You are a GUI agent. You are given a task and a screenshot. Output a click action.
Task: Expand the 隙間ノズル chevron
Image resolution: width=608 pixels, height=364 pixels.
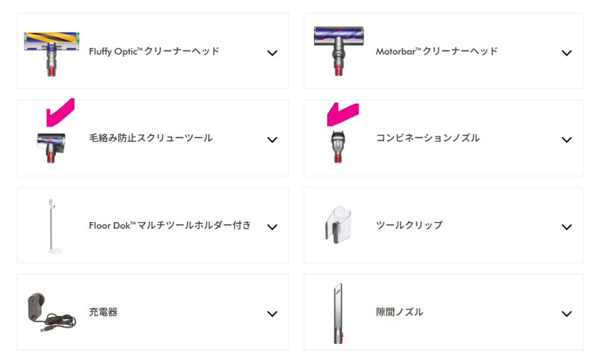(566, 314)
